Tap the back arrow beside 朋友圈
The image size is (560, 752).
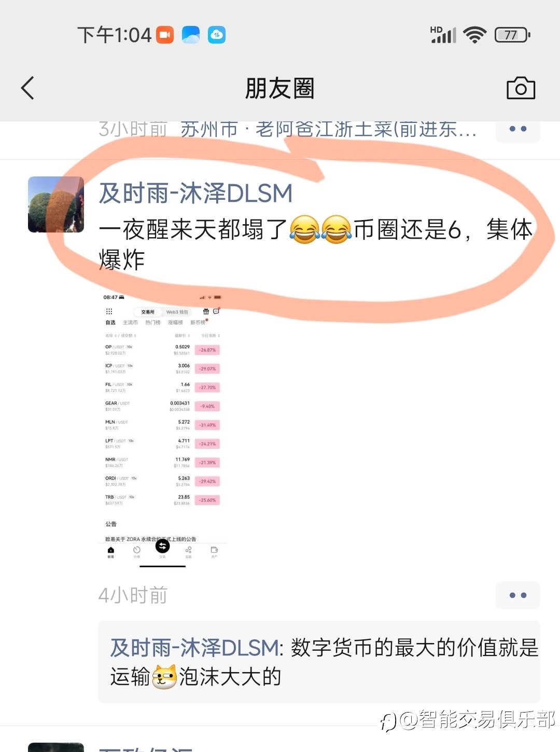click(28, 88)
